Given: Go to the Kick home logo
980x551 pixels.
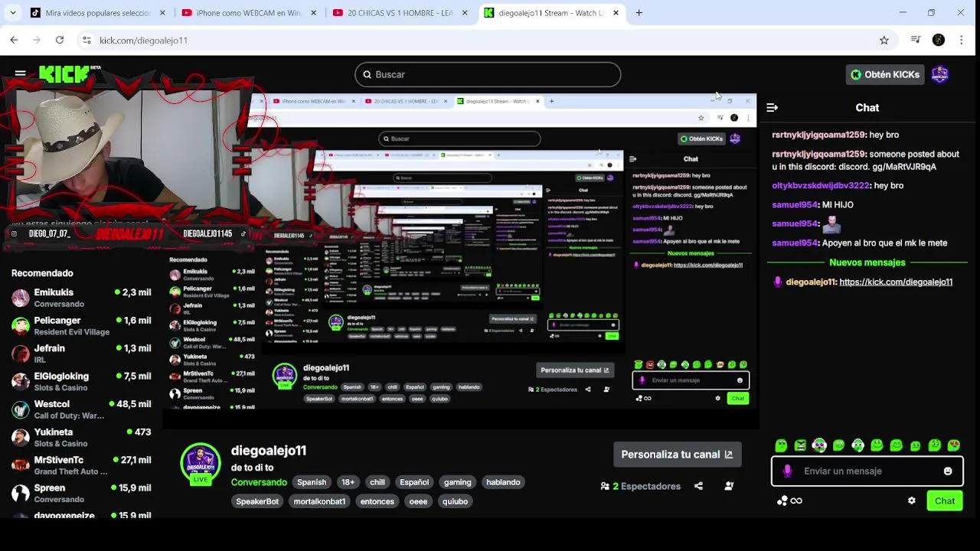Looking at the screenshot, I should (69, 73).
